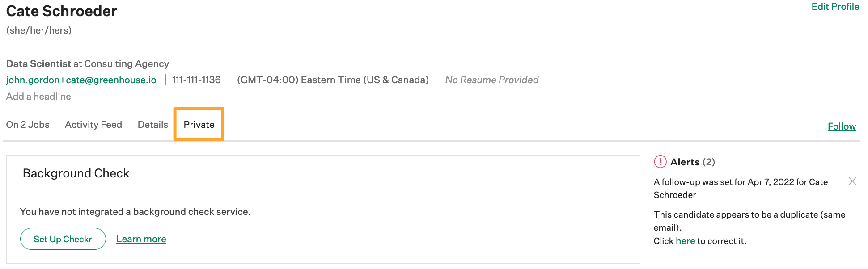Click the Background Check section heading

tap(76, 173)
